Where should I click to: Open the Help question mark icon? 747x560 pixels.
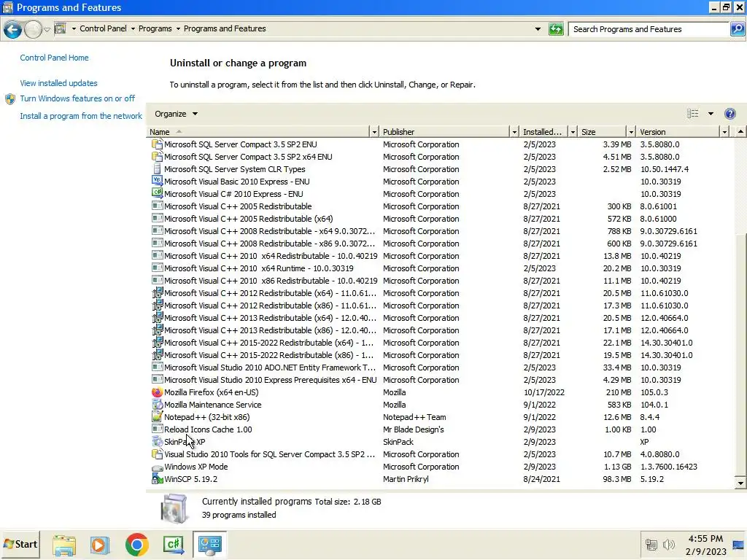(729, 114)
